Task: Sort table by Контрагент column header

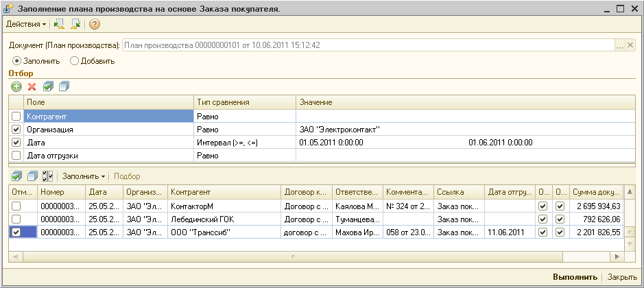Action: coord(224,192)
